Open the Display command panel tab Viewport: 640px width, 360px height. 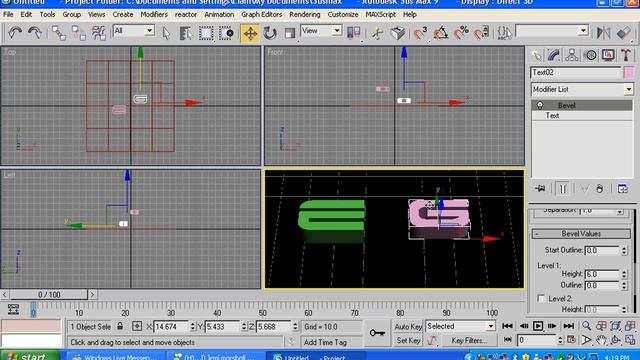pyautogui.click(x=608, y=55)
